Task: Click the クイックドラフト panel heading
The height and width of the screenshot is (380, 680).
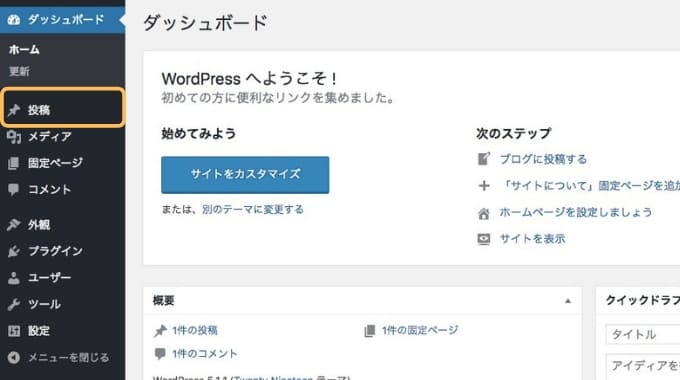Action: [643, 300]
